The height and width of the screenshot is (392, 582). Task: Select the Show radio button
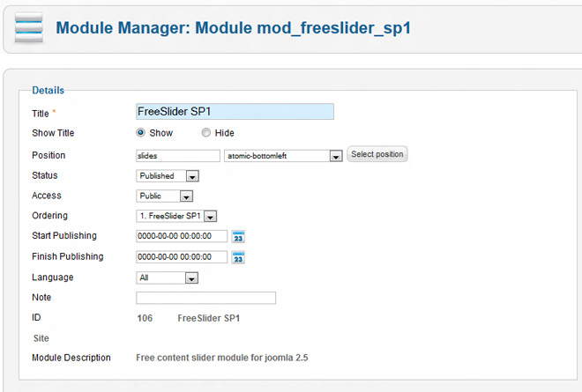pyautogui.click(x=141, y=133)
